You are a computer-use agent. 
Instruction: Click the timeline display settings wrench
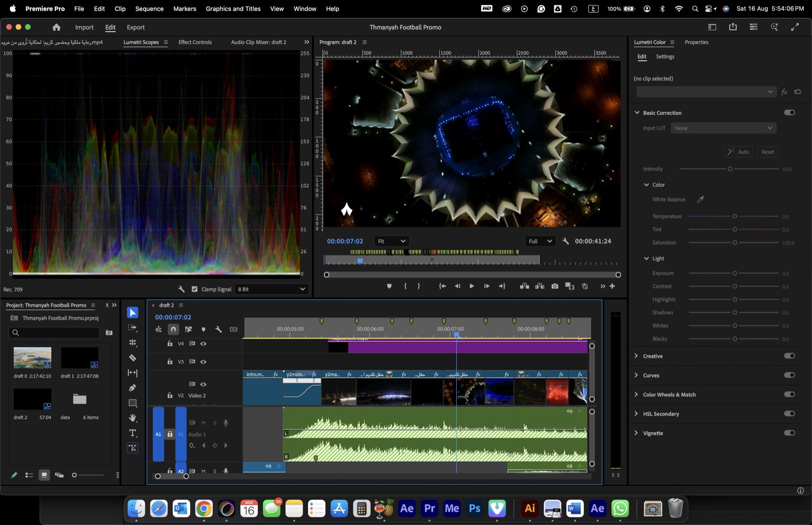coord(219,330)
